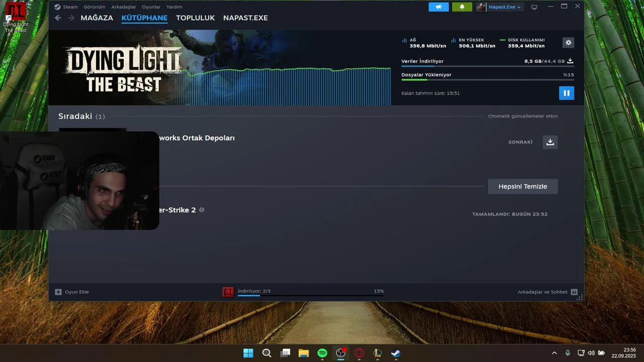
Task: Open the Steam menu
Action: 70,7
